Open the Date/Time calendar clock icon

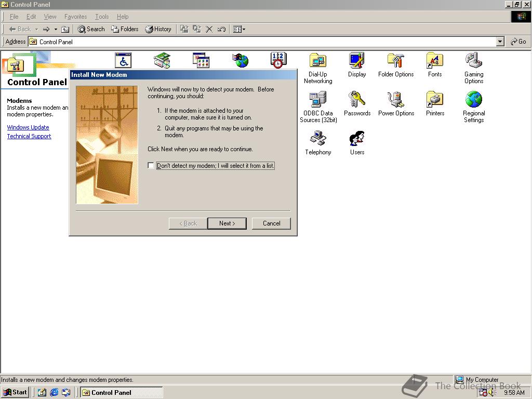pos(278,60)
